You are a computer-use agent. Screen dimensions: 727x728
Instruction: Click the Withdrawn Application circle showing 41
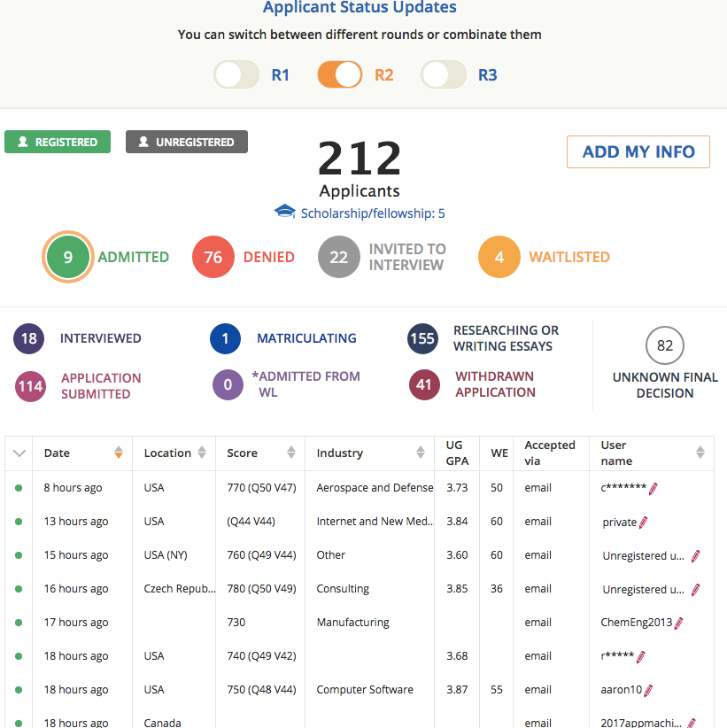click(424, 385)
